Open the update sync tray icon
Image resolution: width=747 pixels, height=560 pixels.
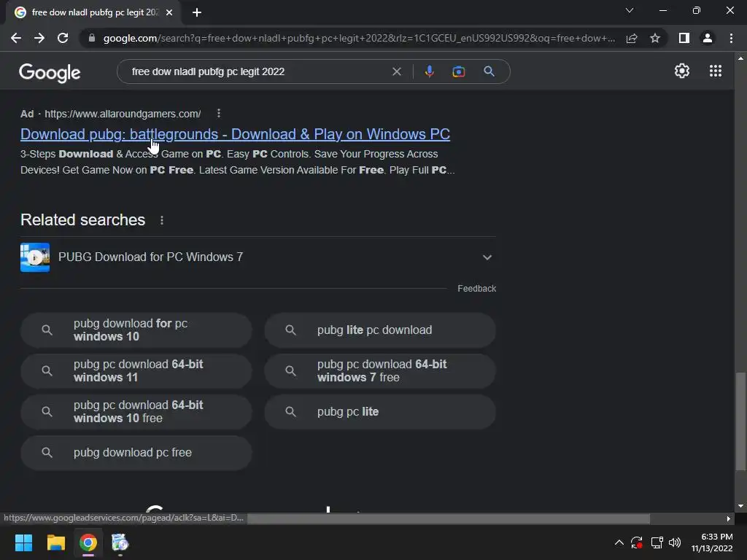[636, 542]
